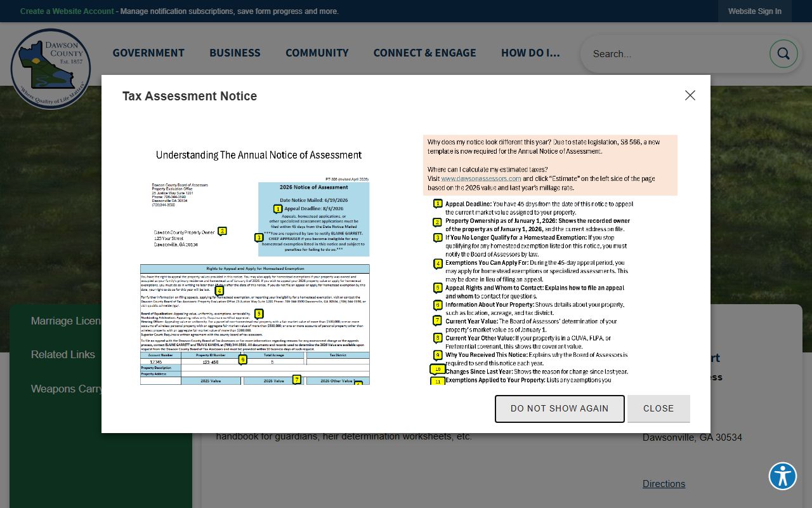Close the Tax Assessment Notice dialog
Screen dimensions: 812x508
(690, 95)
